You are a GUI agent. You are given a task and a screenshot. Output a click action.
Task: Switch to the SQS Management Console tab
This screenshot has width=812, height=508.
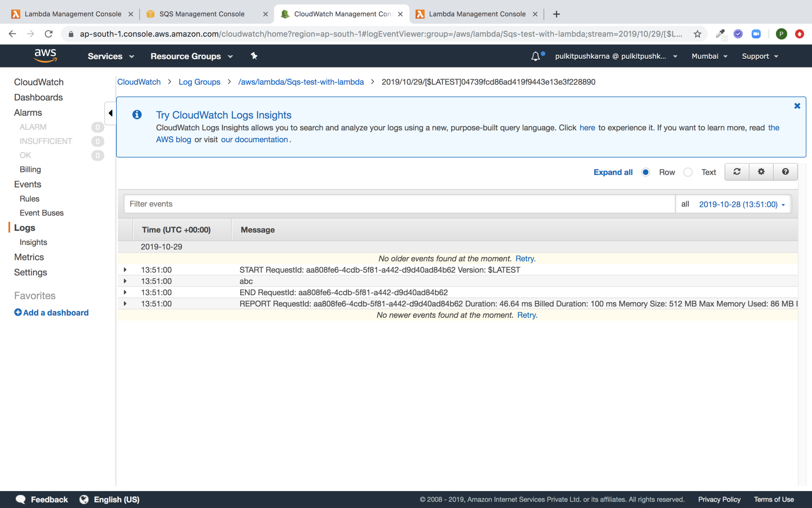202,14
